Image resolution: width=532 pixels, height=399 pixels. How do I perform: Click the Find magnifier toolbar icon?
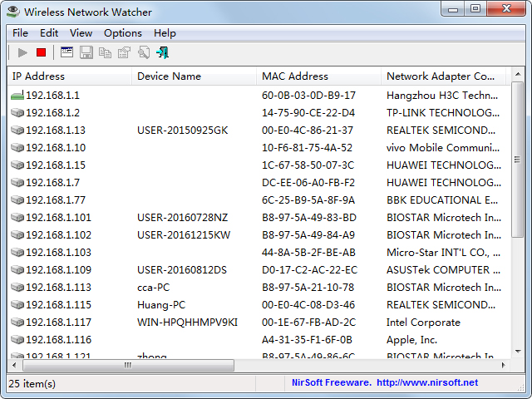[x=144, y=52]
